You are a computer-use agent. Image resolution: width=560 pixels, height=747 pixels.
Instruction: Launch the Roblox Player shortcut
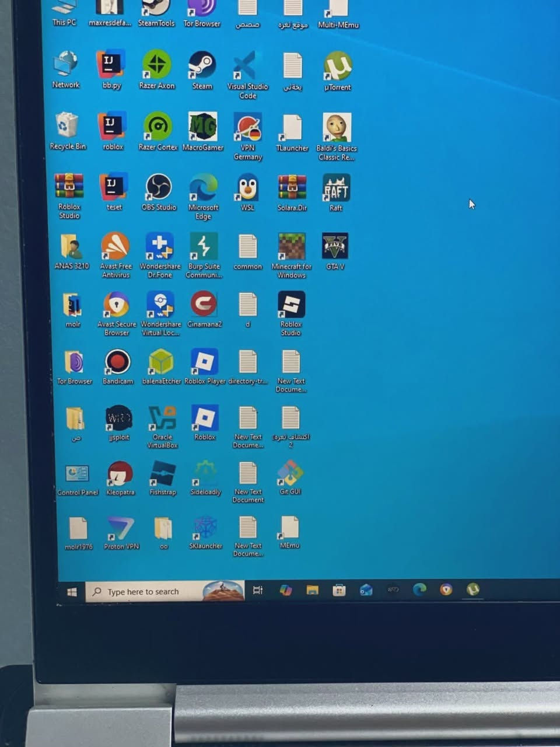pyautogui.click(x=204, y=362)
